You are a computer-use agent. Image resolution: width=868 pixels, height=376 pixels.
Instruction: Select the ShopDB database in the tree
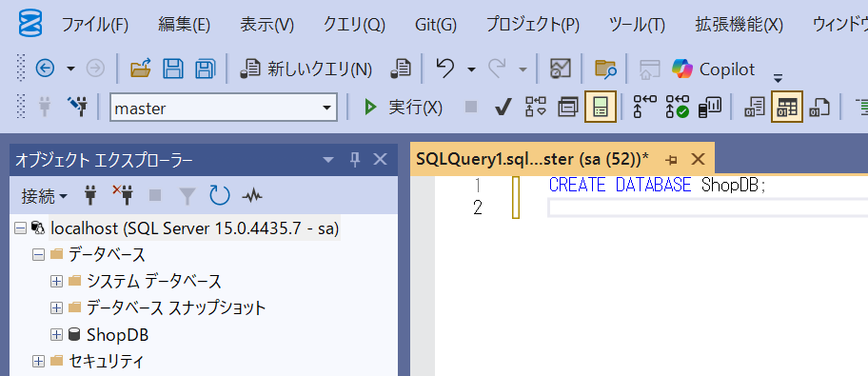pos(117,335)
